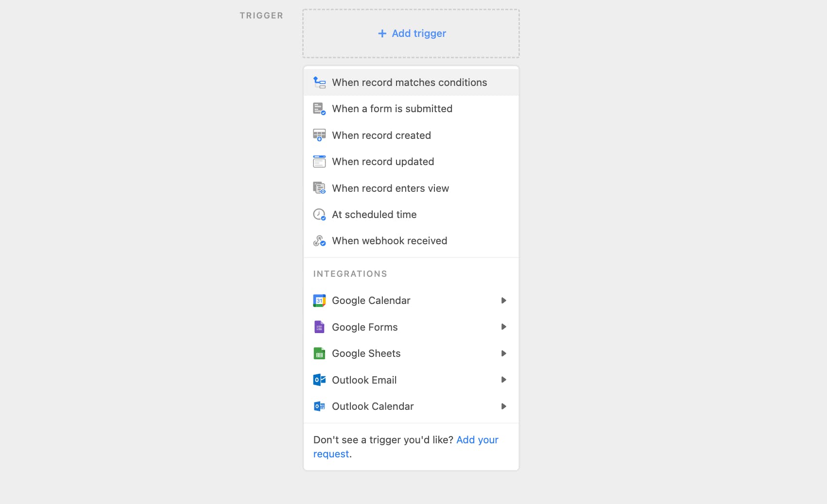Click the scheduled time clock icon

coord(319,215)
